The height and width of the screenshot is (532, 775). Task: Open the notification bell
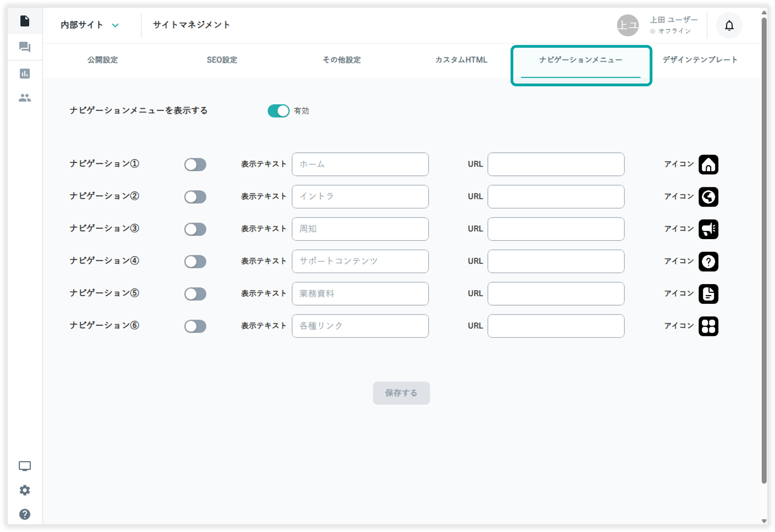coord(729,26)
